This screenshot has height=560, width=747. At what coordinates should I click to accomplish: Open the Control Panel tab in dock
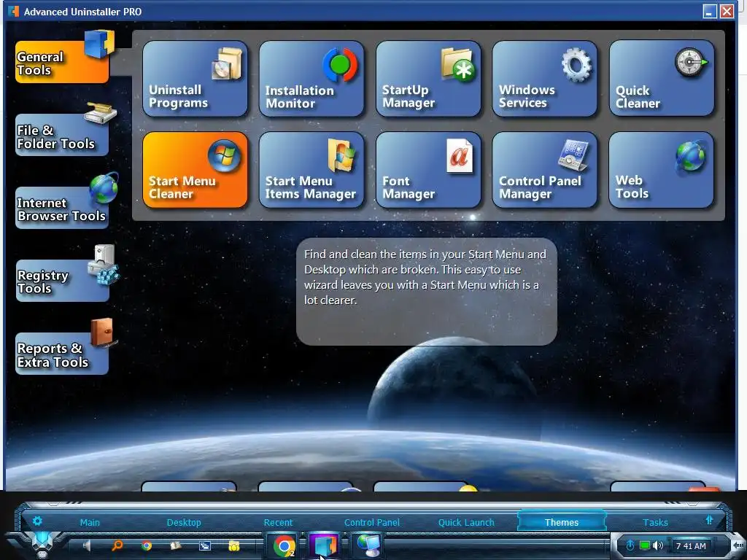pyautogui.click(x=372, y=522)
